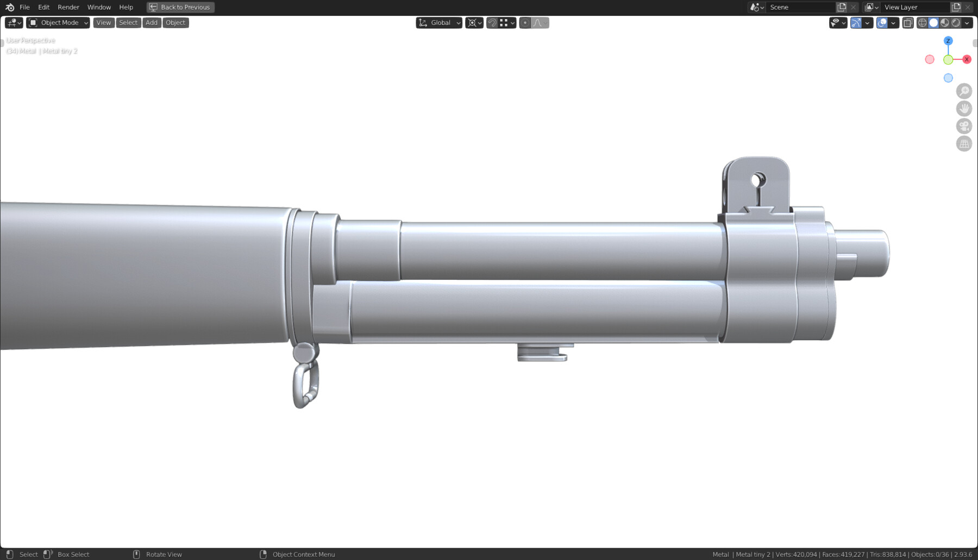Image resolution: width=978 pixels, height=560 pixels.
Task: Toggle viewport overlays visibility
Action: pyautogui.click(x=882, y=22)
